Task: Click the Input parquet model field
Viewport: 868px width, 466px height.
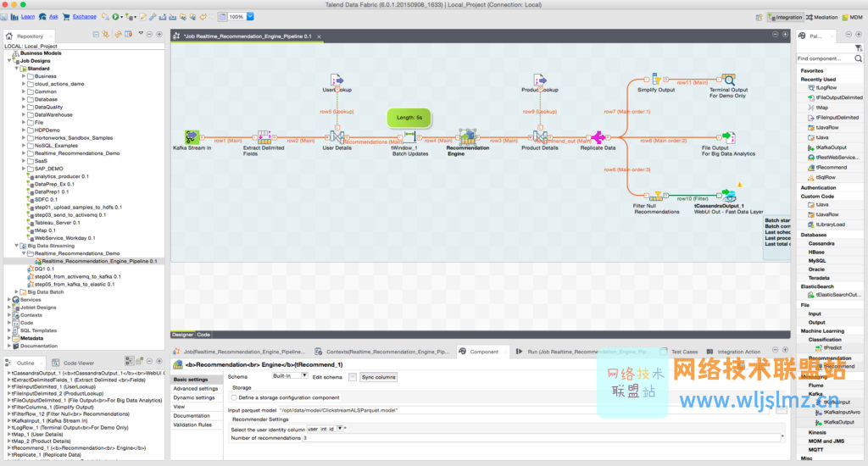Action: point(526,410)
